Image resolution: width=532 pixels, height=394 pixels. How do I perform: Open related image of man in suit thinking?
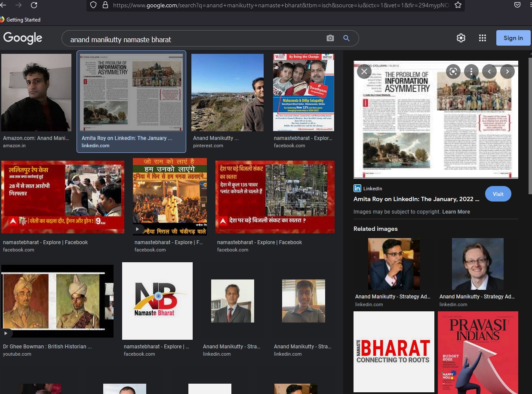click(x=394, y=264)
